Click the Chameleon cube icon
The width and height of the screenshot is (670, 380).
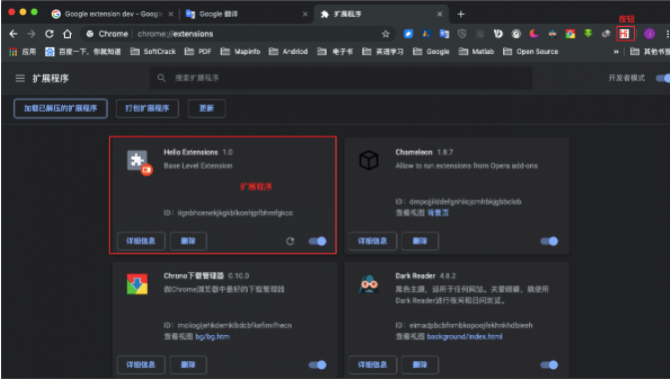(369, 160)
